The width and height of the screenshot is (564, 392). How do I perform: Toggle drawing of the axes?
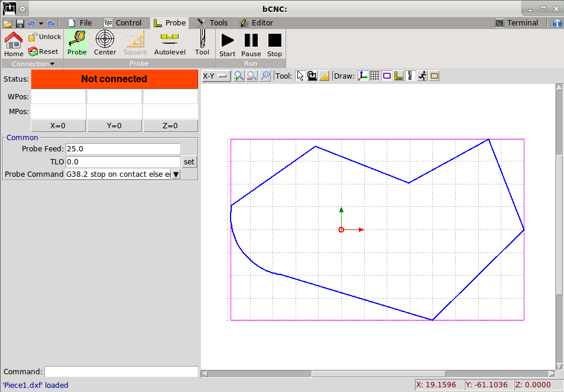(362, 76)
